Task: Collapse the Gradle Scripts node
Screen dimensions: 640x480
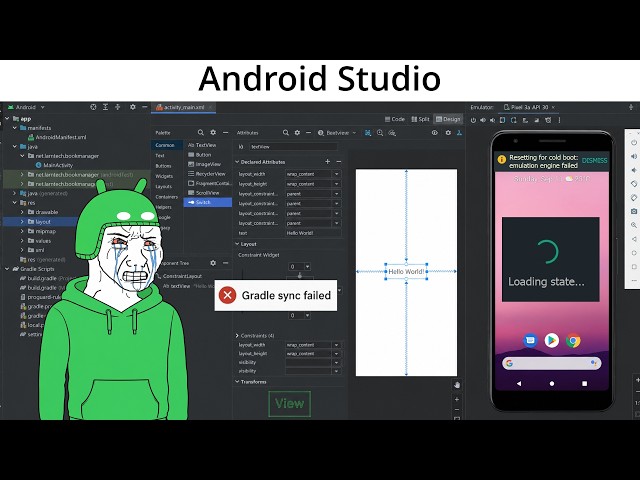Action: (7, 269)
